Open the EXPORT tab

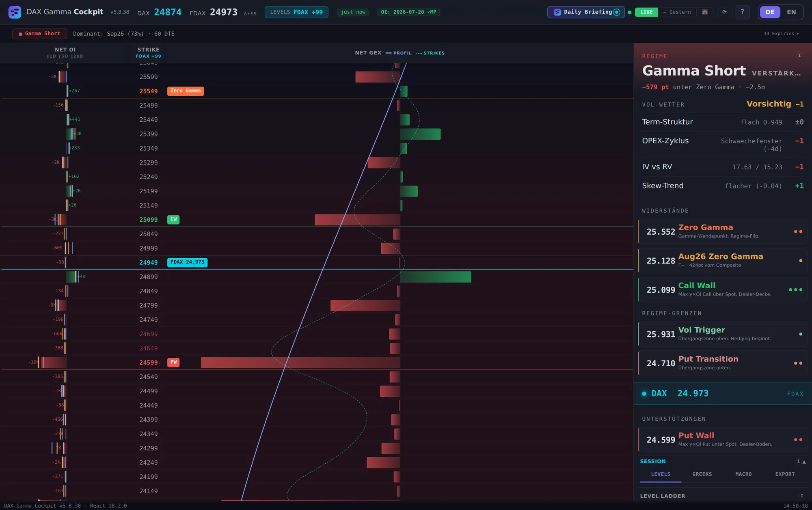click(x=785, y=474)
